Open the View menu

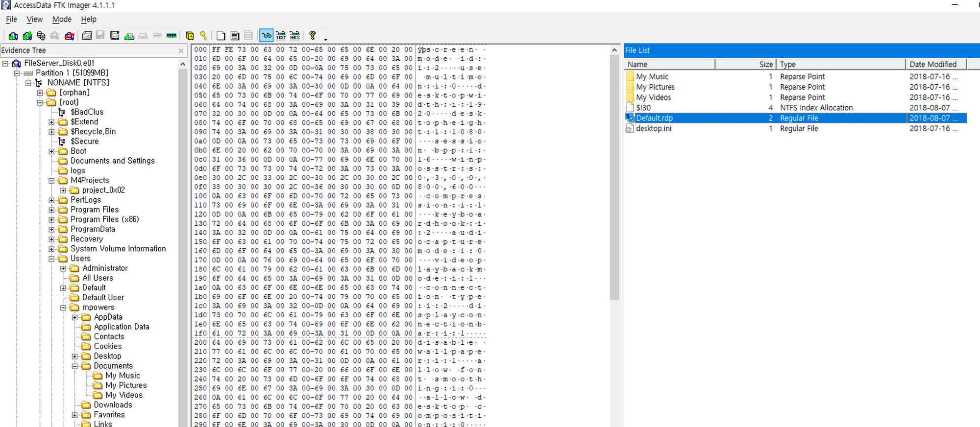(x=34, y=19)
